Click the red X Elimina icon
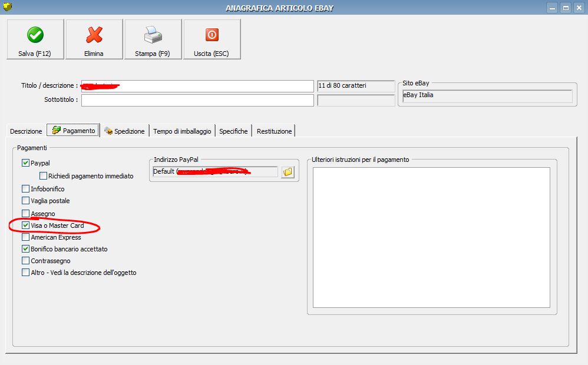 pyautogui.click(x=94, y=35)
